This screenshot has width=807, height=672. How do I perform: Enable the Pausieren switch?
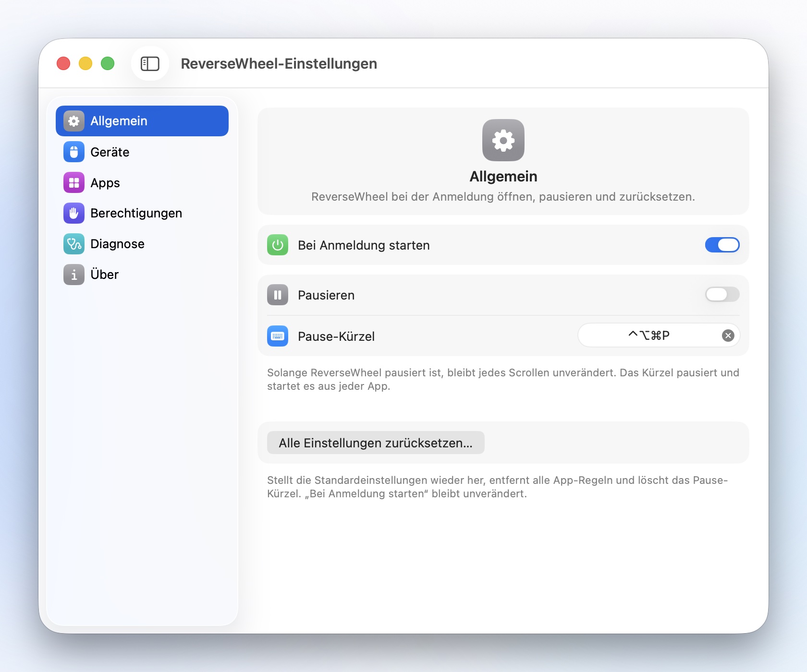722,294
